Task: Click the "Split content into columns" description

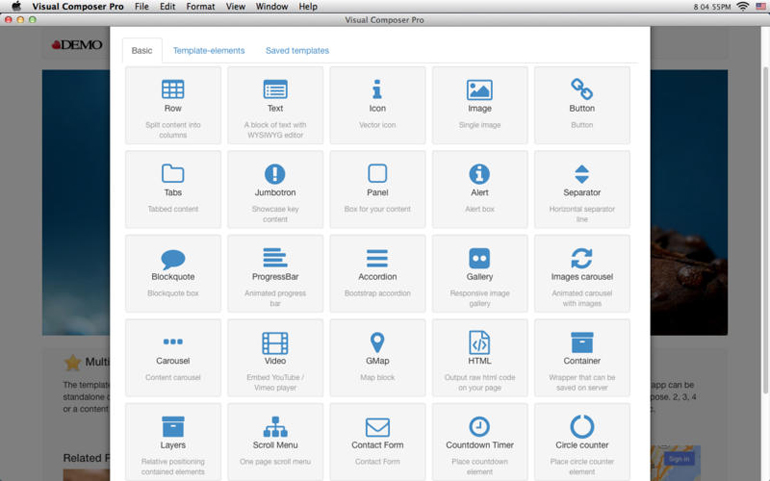Action: tap(173, 130)
